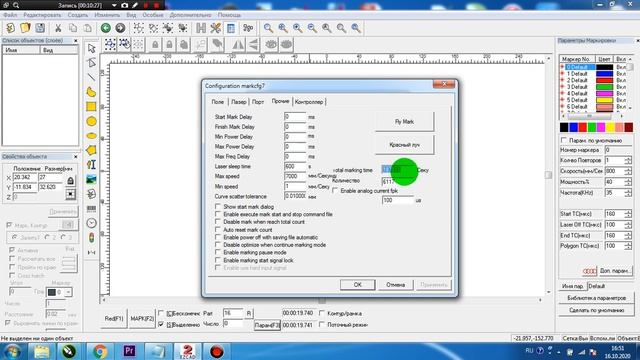Create a new file from toolbar
The height and width of the screenshot is (360, 640).
[x=11, y=28]
